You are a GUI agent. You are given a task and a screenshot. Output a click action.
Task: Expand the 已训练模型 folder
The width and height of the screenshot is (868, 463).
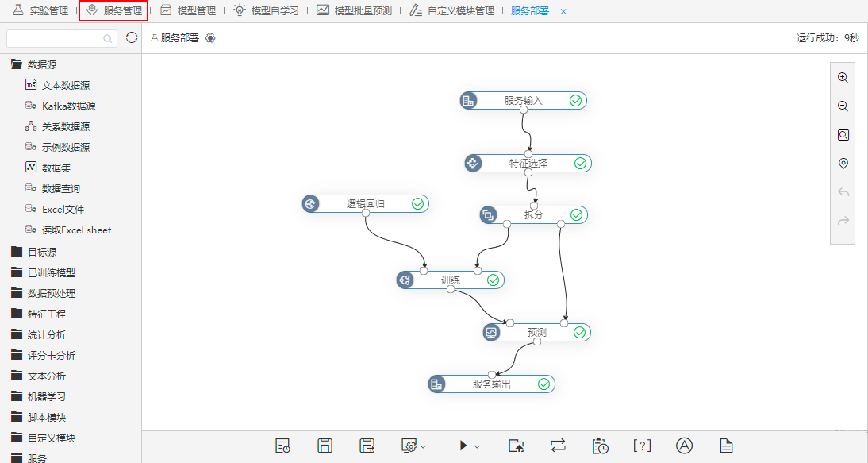point(43,272)
